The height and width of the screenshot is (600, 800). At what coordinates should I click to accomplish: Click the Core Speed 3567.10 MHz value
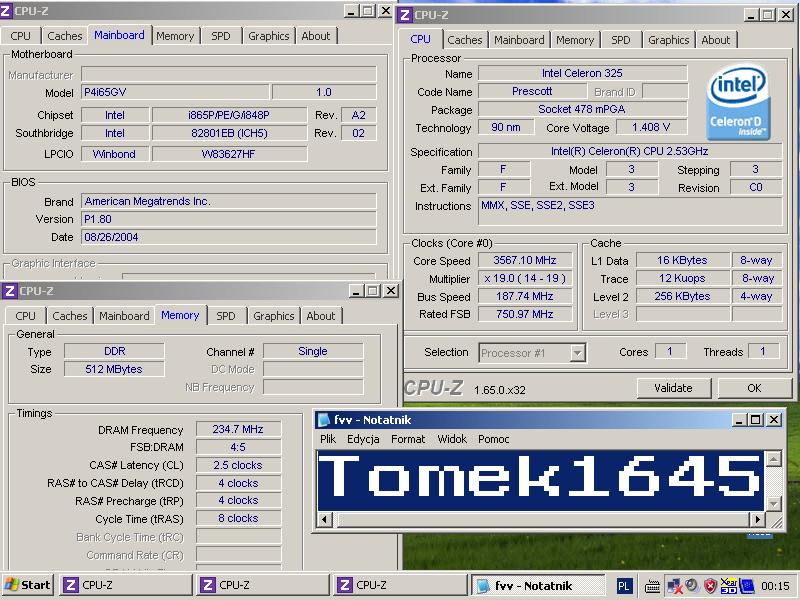524,260
